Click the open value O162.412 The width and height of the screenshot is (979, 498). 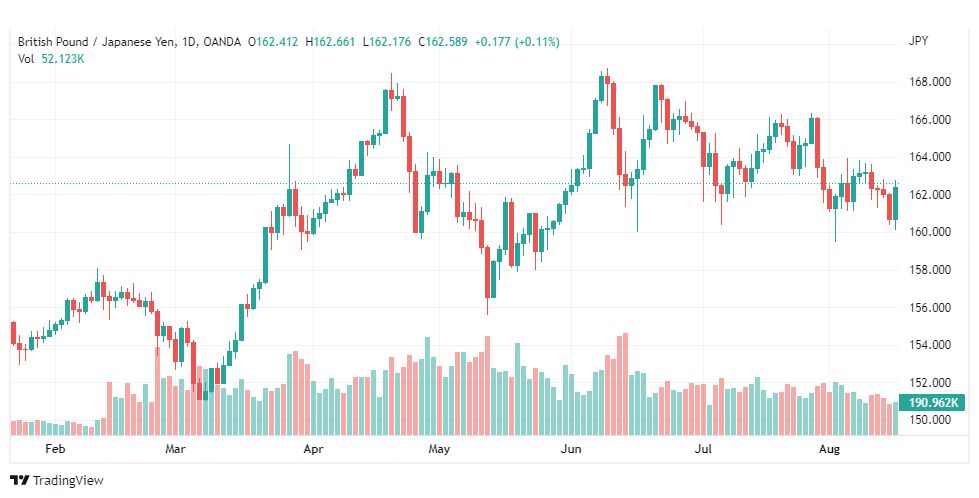pos(273,42)
